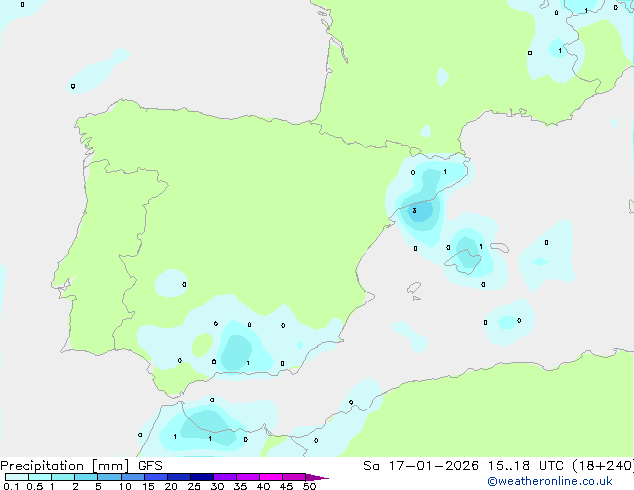Click the 0.1–0.5 mm palest legend swatch
This screenshot has width=634, height=490.
17,477
